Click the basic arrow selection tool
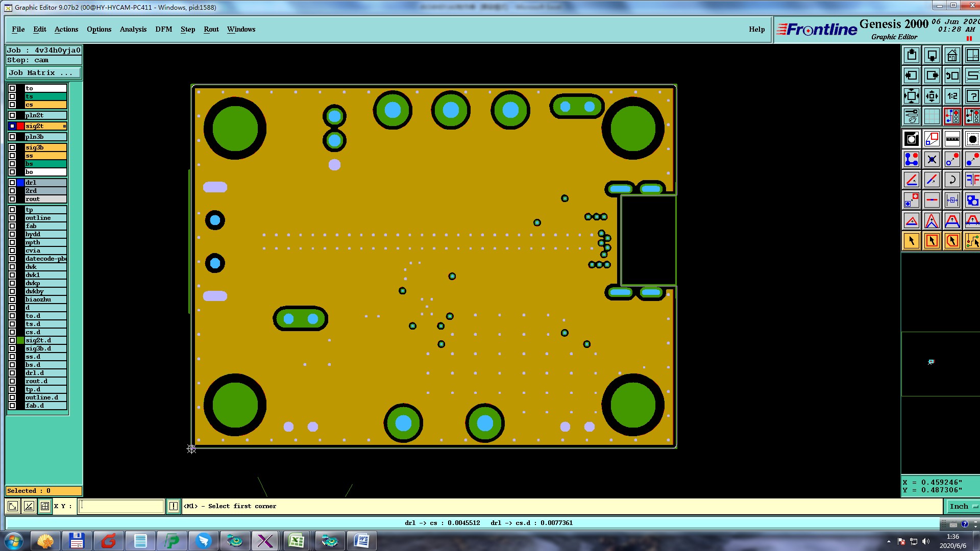Image resolution: width=980 pixels, height=551 pixels. 911,241
